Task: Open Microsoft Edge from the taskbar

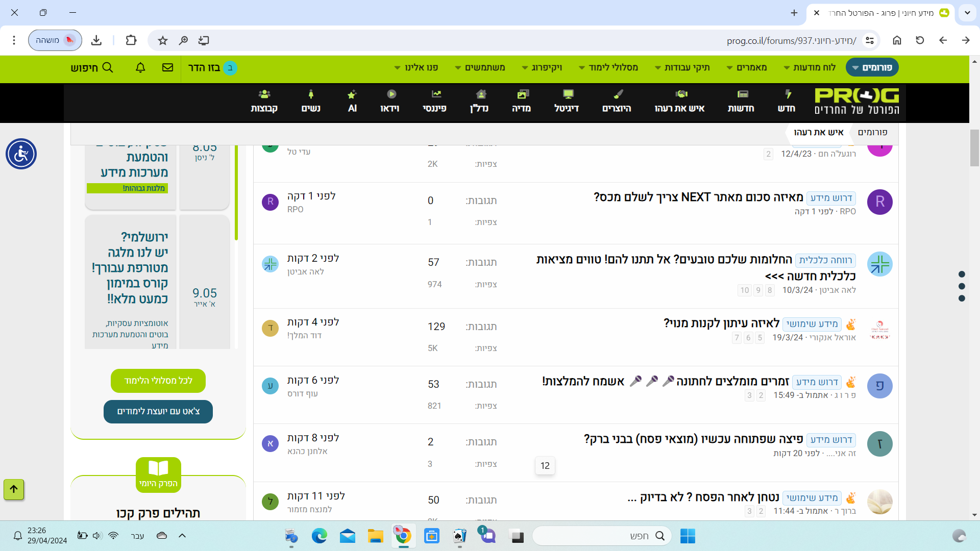Action: (x=320, y=536)
